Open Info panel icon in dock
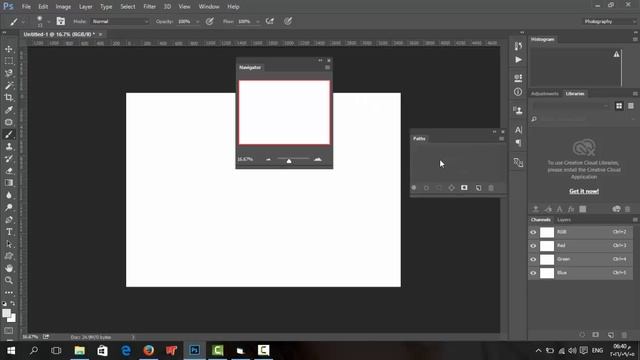 pyautogui.click(x=518, y=92)
